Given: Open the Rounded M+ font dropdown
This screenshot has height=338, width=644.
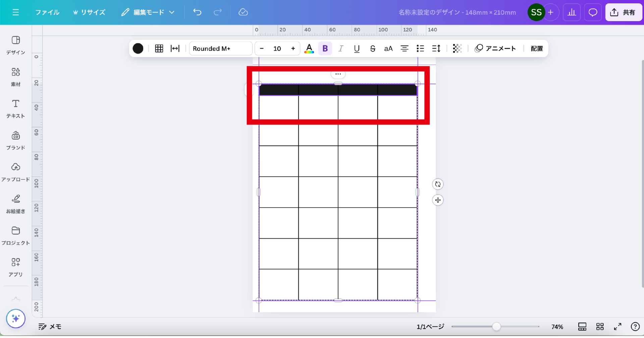Looking at the screenshot, I should [x=220, y=49].
